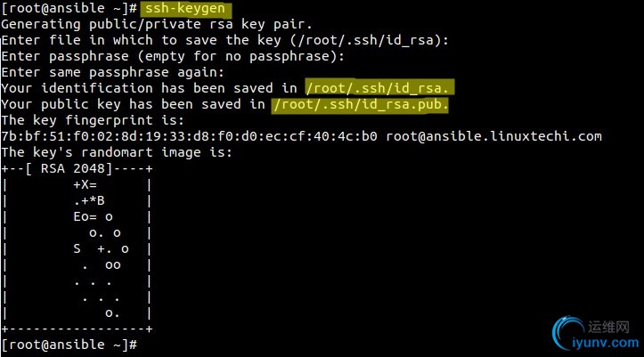The width and height of the screenshot is (644, 357).
Task: Click root@ansible.linuxtechi.com text
Action: click(x=493, y=136)
